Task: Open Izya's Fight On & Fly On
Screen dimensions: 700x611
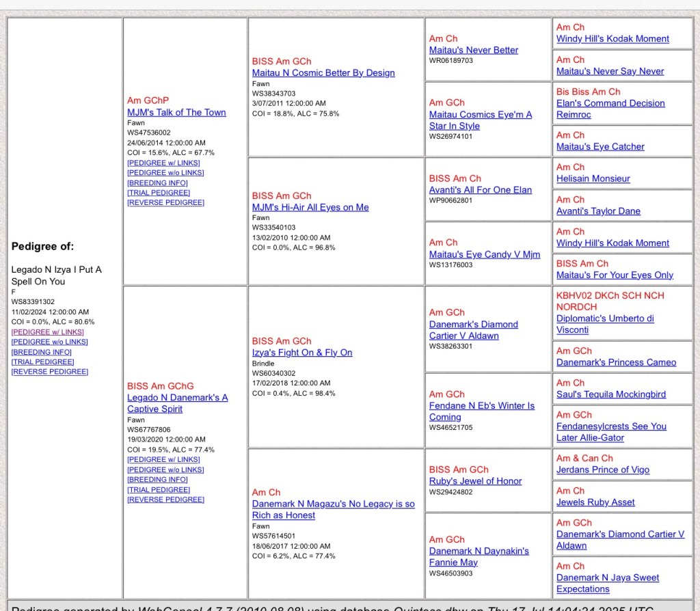Action: 302,353
